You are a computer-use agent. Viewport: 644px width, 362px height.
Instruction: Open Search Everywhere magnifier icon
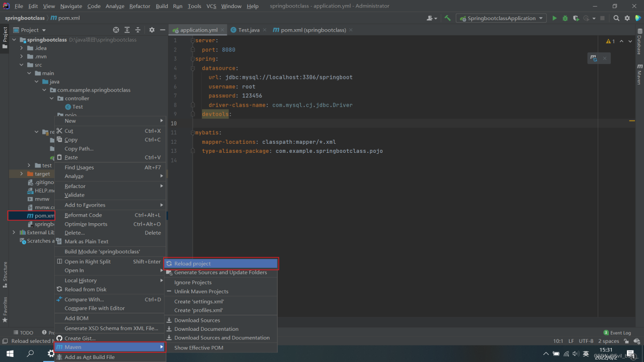(x=616, y=18)
